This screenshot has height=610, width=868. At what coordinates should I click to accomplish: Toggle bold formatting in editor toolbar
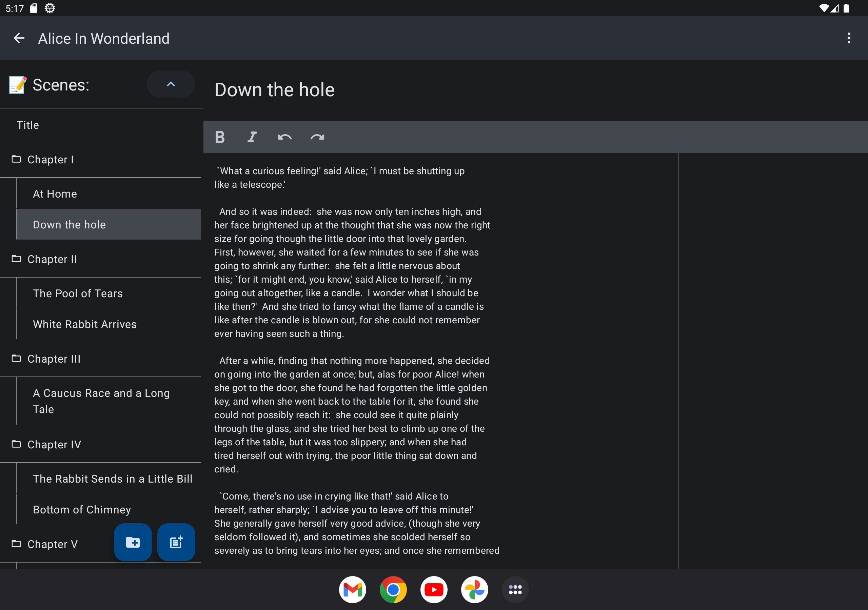pos(220,137)
